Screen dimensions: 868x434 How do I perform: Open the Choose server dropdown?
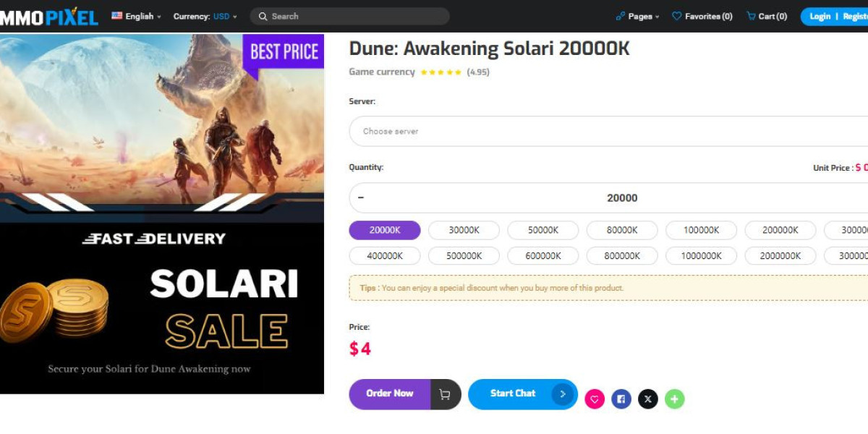pos(608,131)
